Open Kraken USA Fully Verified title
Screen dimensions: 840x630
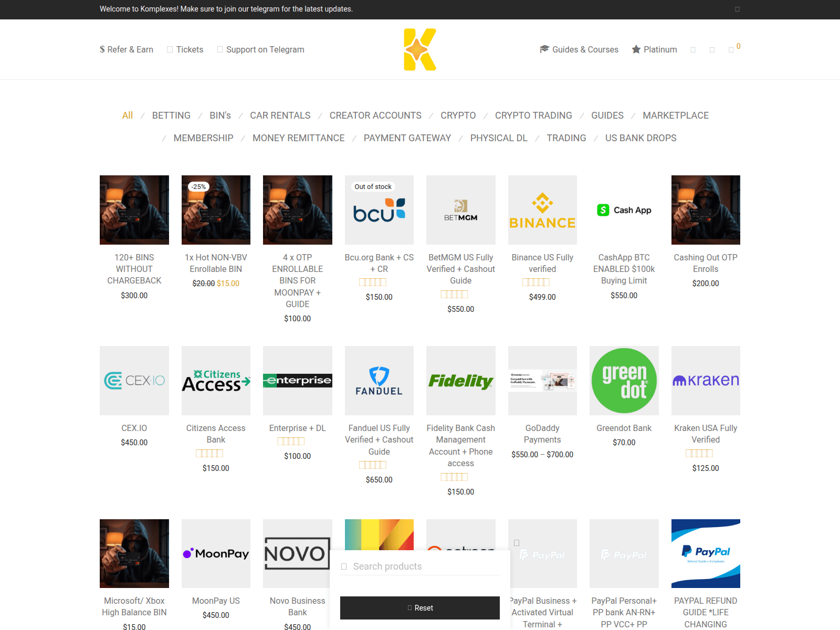[706, 434]
